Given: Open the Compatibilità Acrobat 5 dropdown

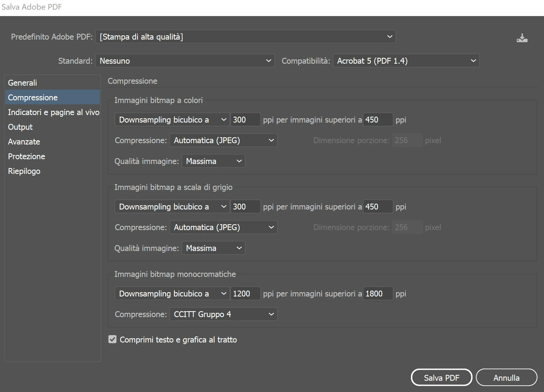Looking at the screenshot, I should click(406, 61).
